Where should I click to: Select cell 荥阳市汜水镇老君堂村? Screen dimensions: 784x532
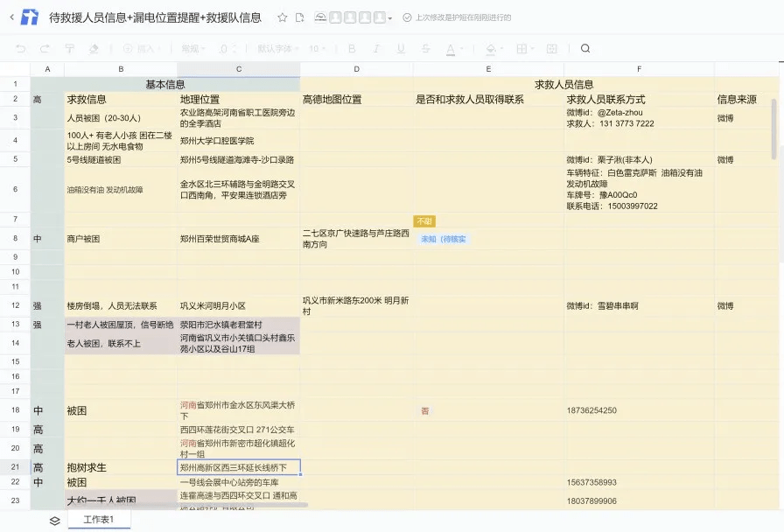[x=239, y=325]
